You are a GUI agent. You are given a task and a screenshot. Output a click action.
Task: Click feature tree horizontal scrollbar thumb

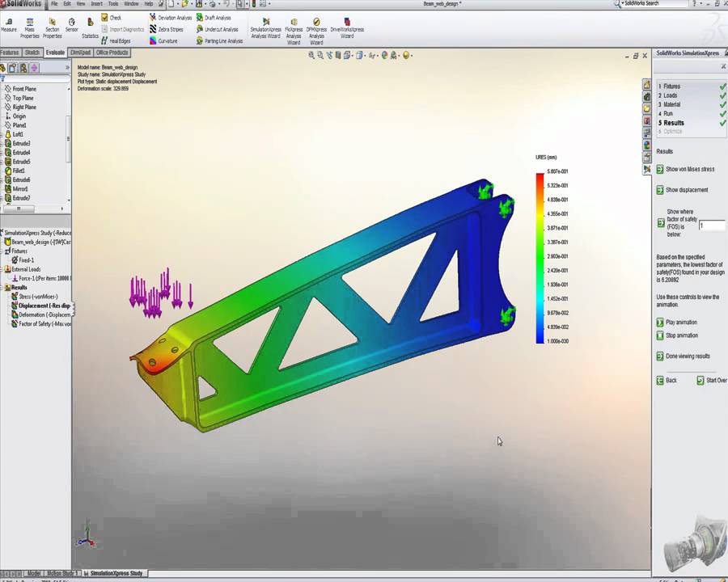pos(19,209)
